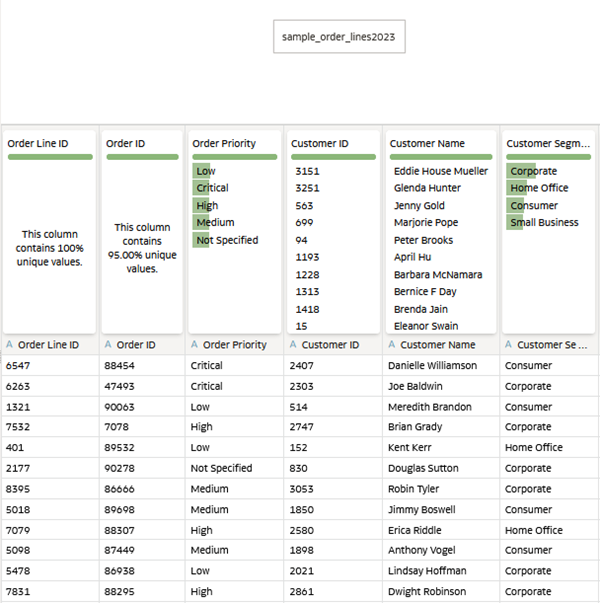Screen dimensions: 600x603
Task: Select Glenda Hunter in Customer Name tile
Action: 427,188
